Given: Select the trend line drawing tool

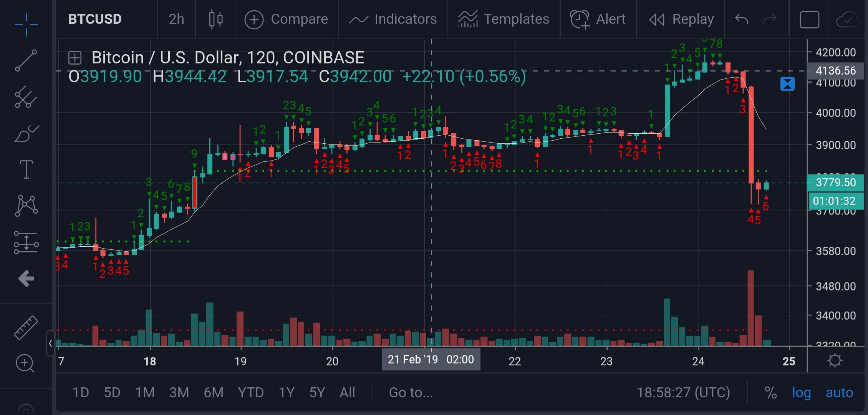Looking at the screenshot, I should coord(26,61).
